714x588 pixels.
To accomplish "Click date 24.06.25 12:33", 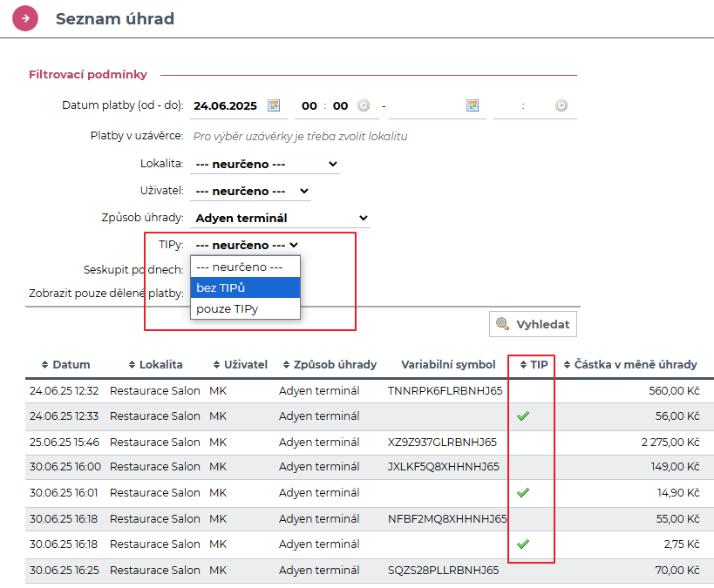I will [64, 416].
